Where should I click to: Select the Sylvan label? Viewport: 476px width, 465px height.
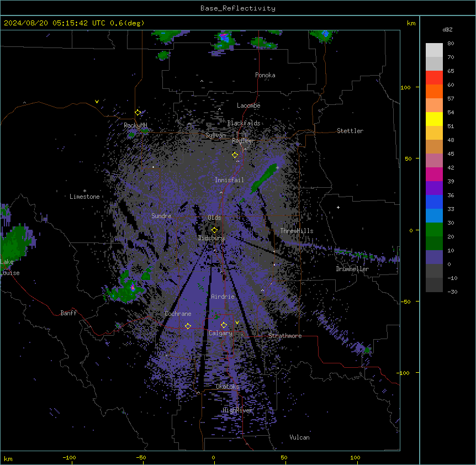[215, 135]
